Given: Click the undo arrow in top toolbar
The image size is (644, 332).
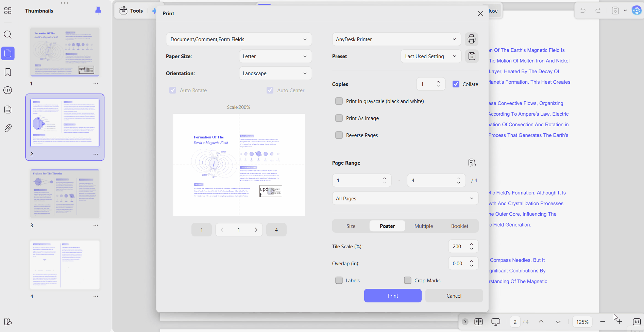Looking at the screenshot, I should pyautogui.click(x=583, y=11).
